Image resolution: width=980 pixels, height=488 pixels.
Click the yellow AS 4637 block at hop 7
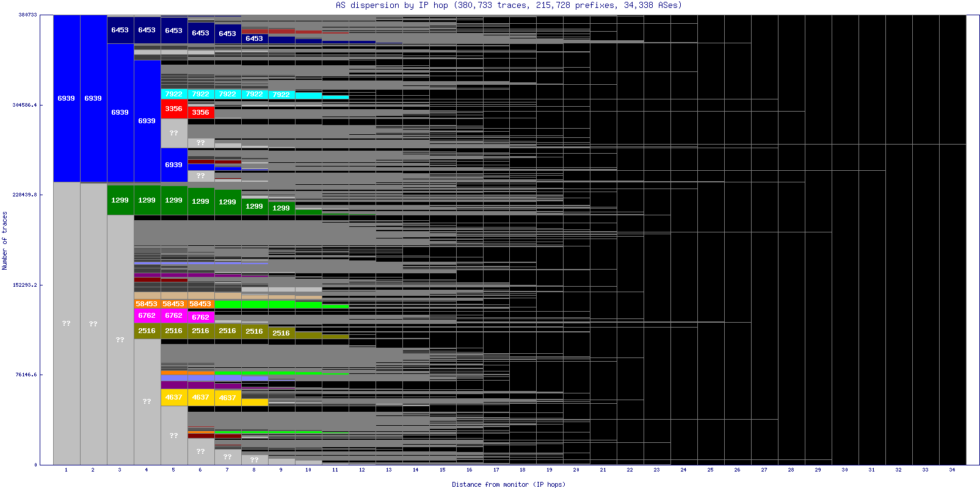228,398
